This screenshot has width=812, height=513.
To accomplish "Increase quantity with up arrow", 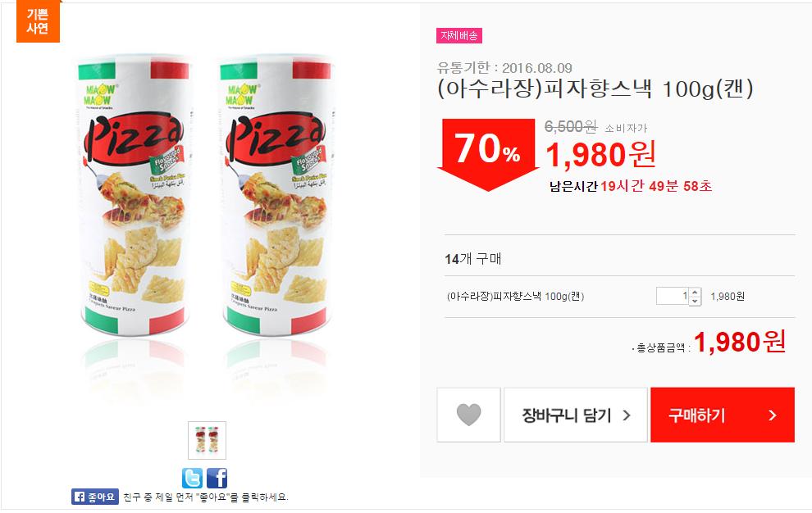I will click(x=695, y=293).
